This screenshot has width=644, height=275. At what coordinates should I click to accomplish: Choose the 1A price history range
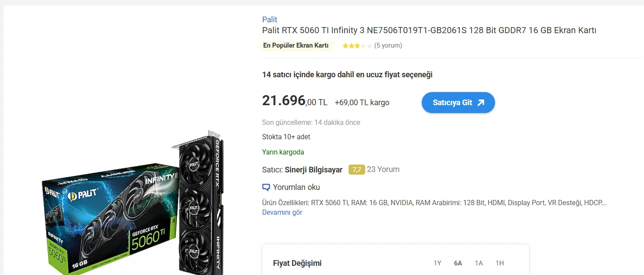[x=479, y=263]
